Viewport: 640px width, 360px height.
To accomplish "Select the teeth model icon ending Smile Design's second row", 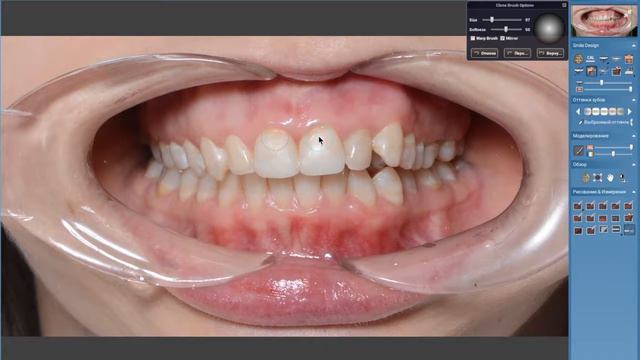I will pos(629,72).
